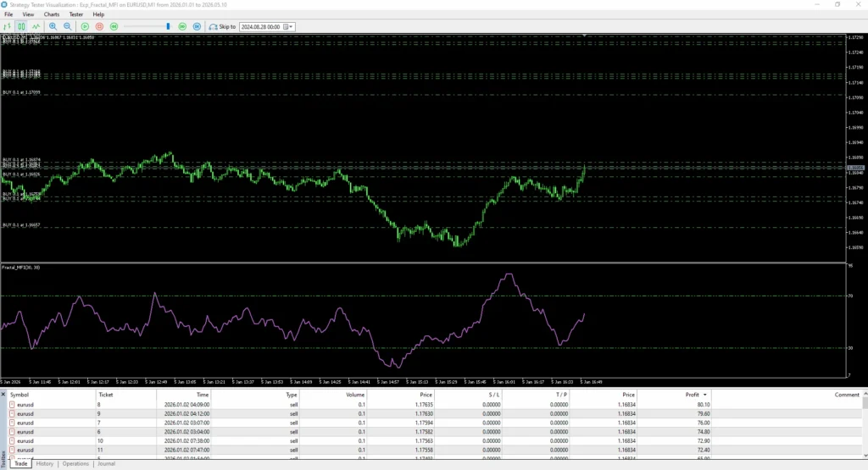
Task: Click the order icon for ticket 8
Action: [x=12, y=405]
